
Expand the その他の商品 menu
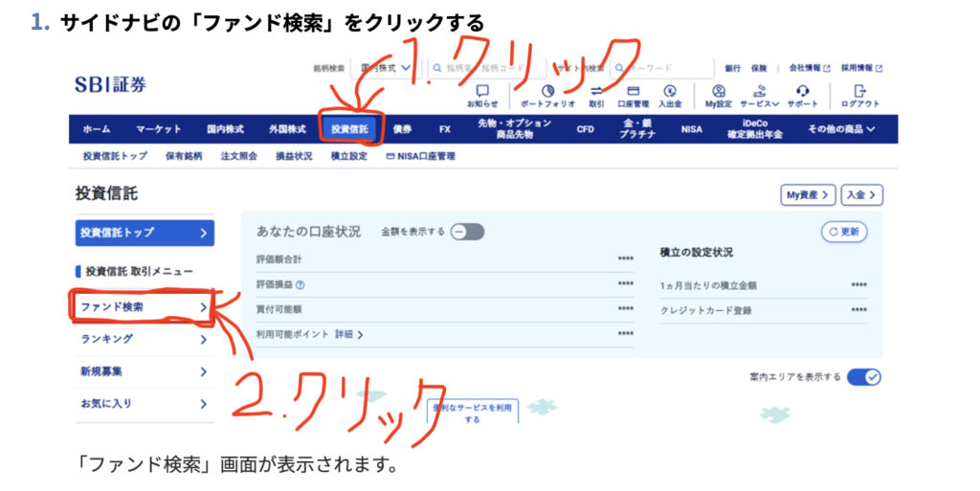click(841, 129)
